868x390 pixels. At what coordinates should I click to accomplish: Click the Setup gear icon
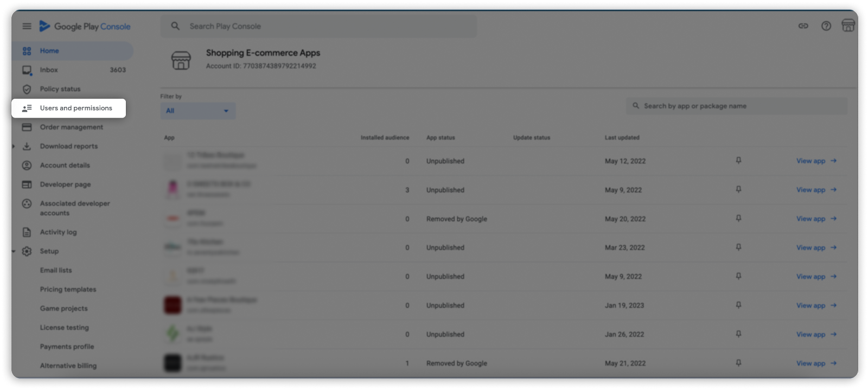pyautogui.click(x=27, y=251)
